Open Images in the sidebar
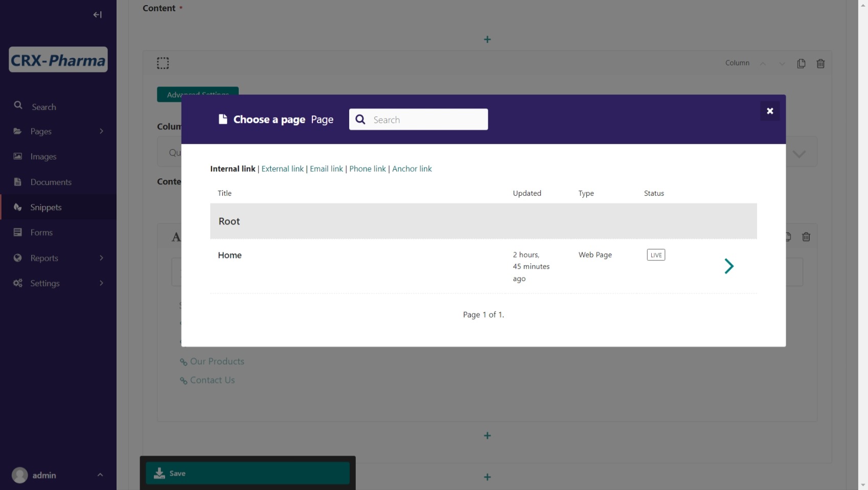The image size is (868, 490). [43, 156]
